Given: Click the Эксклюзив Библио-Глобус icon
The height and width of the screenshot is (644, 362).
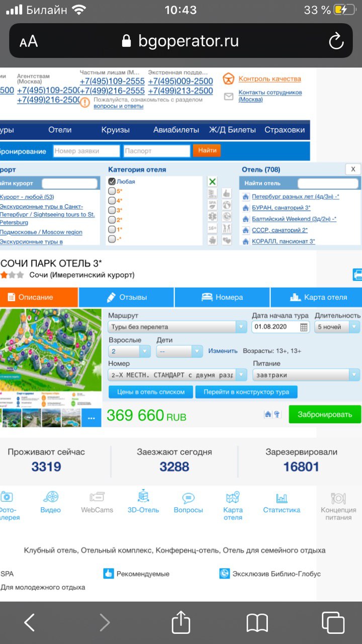Looking at the screenshot, I should click(224, 574).
